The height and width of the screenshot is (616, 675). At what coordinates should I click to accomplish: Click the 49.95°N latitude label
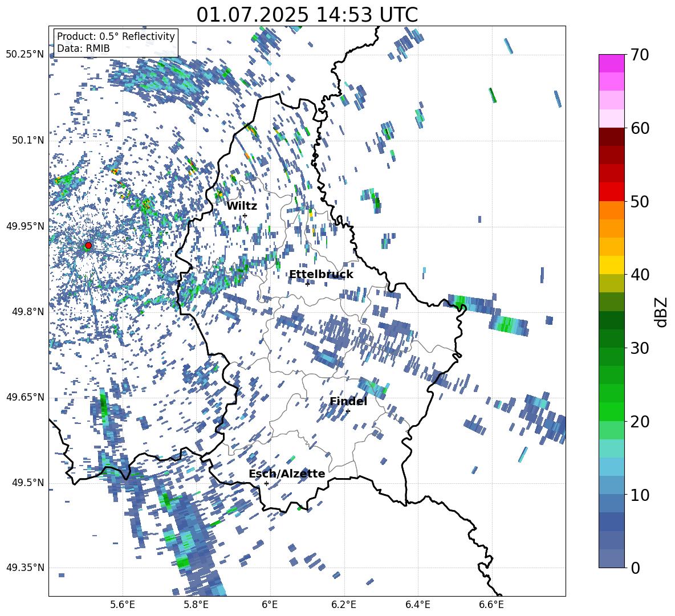(x=25, y=226)
